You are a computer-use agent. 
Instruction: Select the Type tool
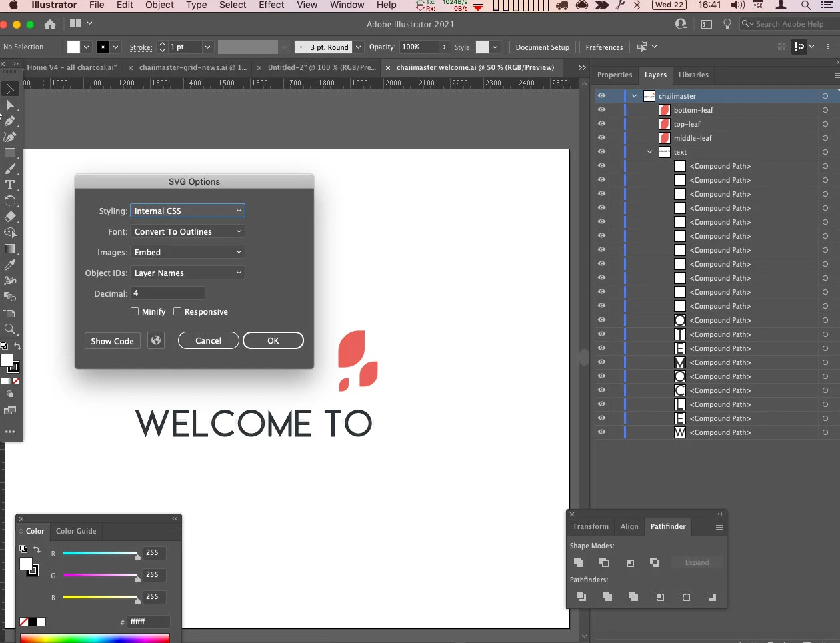(x=10, y=185)
